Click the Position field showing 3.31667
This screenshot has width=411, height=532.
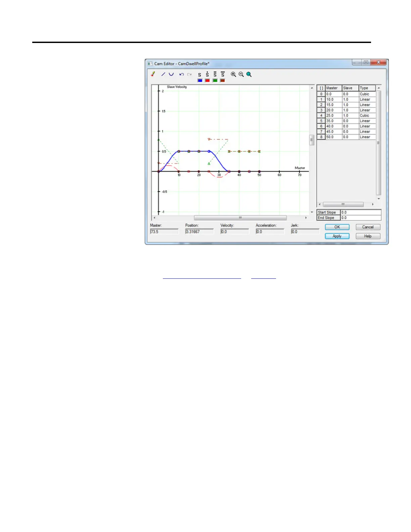(x=199, y=232)
